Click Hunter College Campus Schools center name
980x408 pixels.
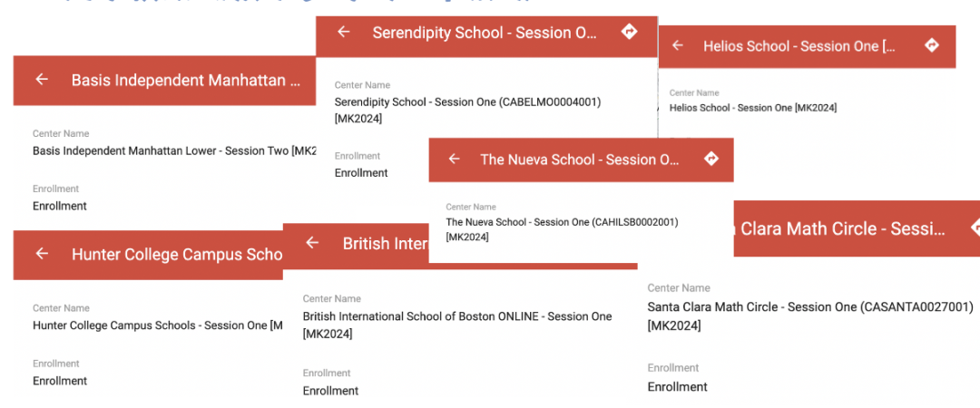point(157,325)
